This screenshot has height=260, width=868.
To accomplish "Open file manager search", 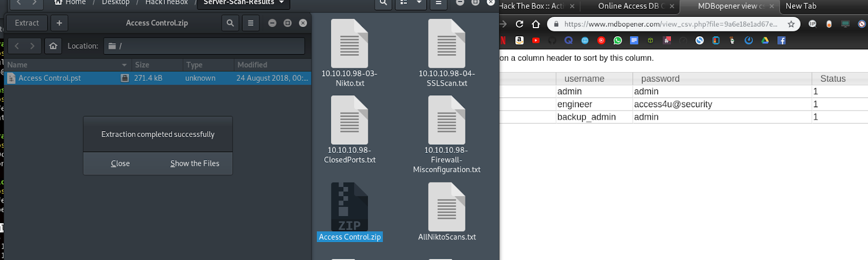I will (x=383, y=3).
